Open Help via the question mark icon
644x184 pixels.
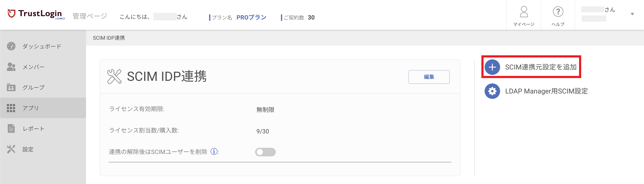(558, 12)
